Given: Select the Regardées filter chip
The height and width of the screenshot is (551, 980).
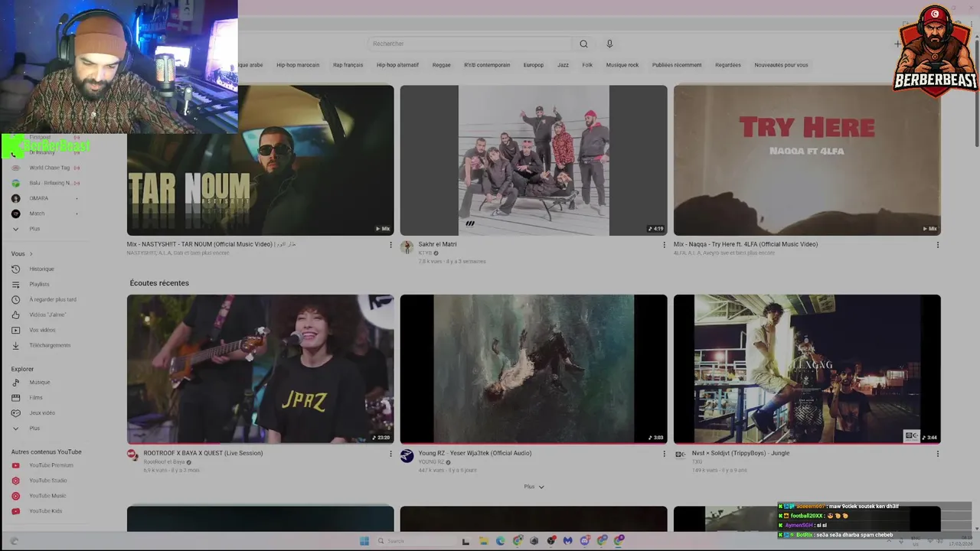Looking at the screenshot, I should pos(728,65).
